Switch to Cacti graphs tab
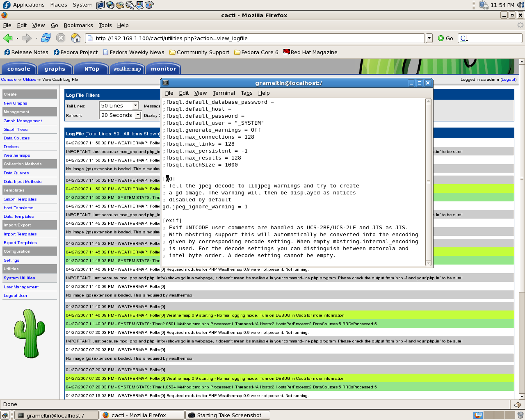The image size is (525, 420). (55, 68)
